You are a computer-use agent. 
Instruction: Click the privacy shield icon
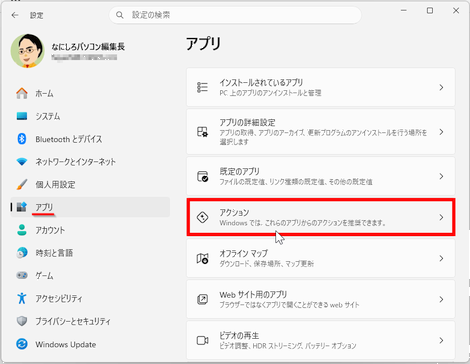pyautogui.click(x=22, y=321)
